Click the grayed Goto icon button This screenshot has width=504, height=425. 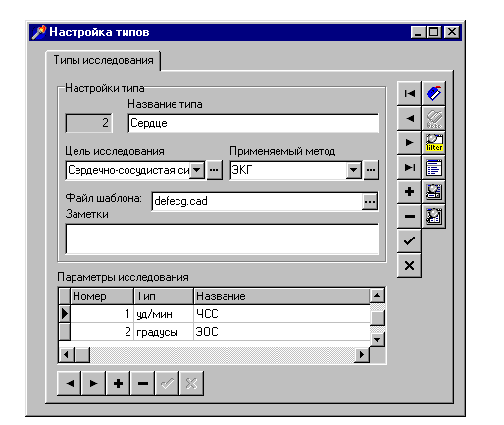(x=433, y=118)
